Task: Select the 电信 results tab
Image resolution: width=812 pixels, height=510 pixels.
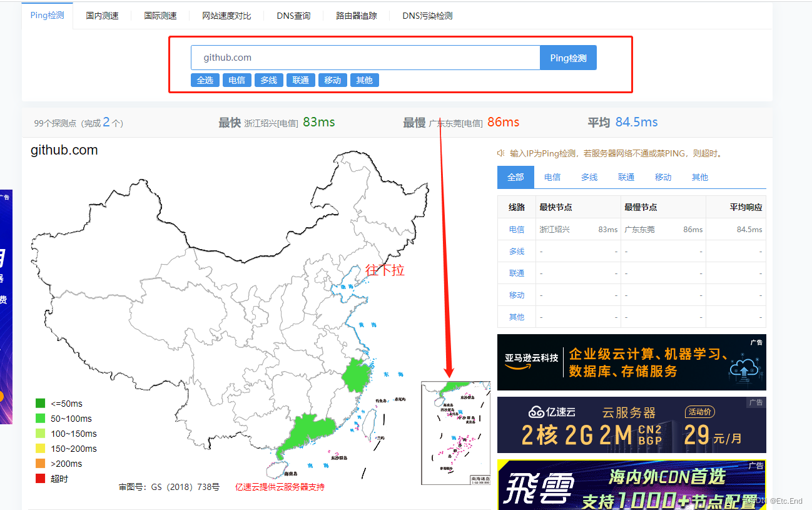Action: tap(552, 177)
